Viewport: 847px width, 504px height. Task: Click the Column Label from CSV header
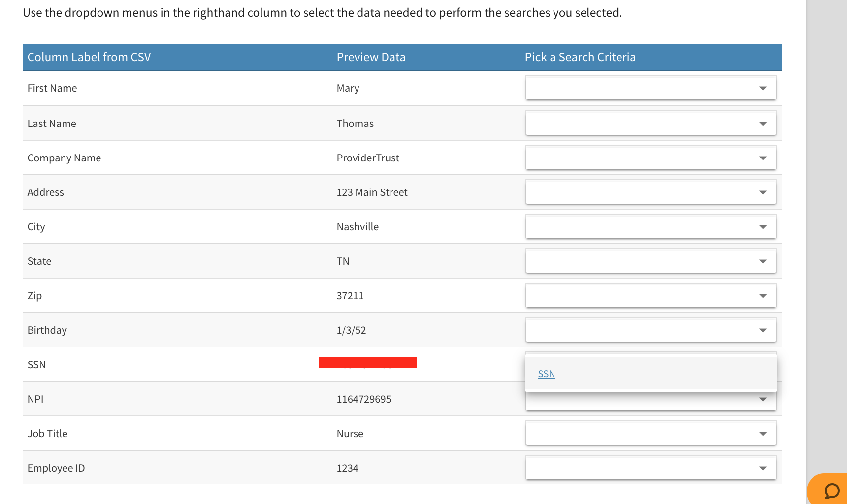pyautogui.click(x=89, y=57)
